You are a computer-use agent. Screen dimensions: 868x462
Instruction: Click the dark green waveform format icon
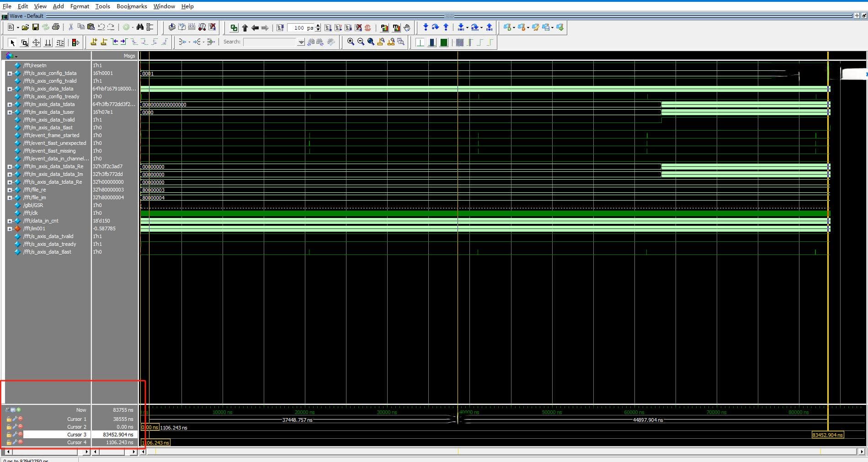(443, 42)
